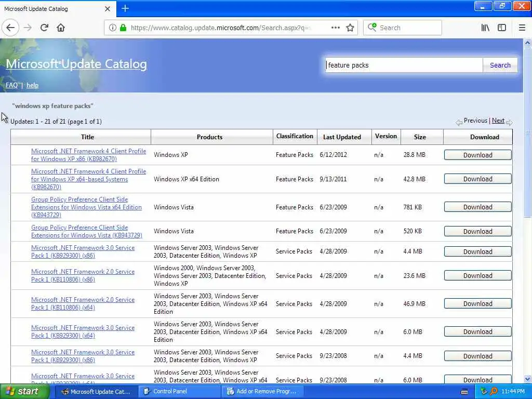Click the browser forward arrow
Viewport: 532px width, 399px height.
click(x=28, y=28)
